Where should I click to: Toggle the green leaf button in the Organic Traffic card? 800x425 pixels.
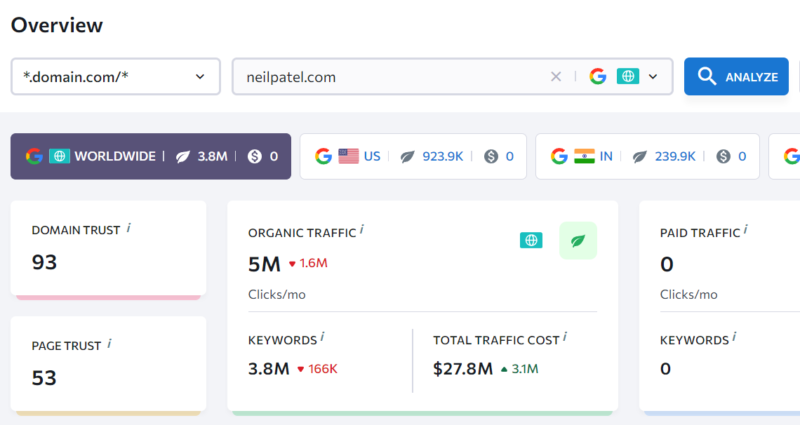578,240
